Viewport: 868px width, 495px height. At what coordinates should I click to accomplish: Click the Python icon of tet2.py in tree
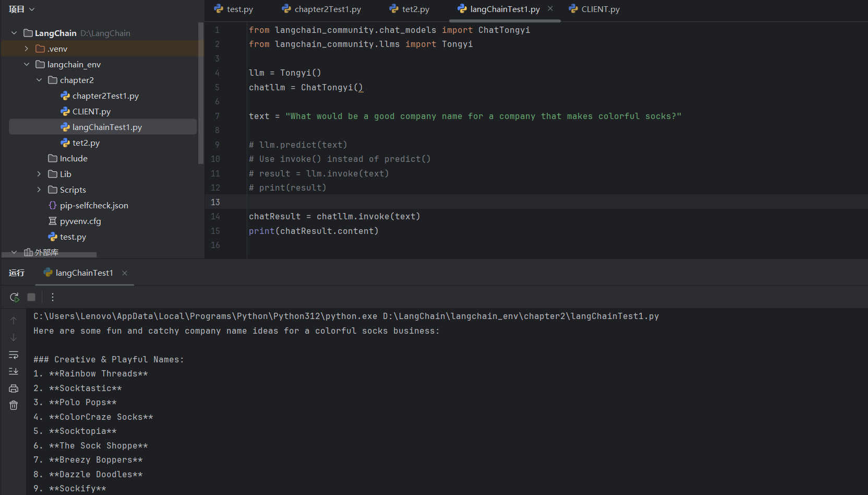click(65, 143)
